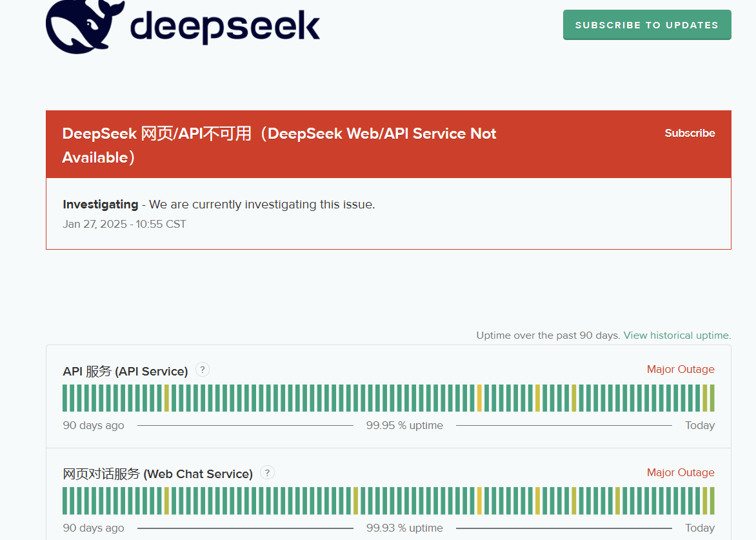Click Subscribe link in red incident banner
Image resolution: width=756 pixels, height=540 pixels.
[690, 133]
